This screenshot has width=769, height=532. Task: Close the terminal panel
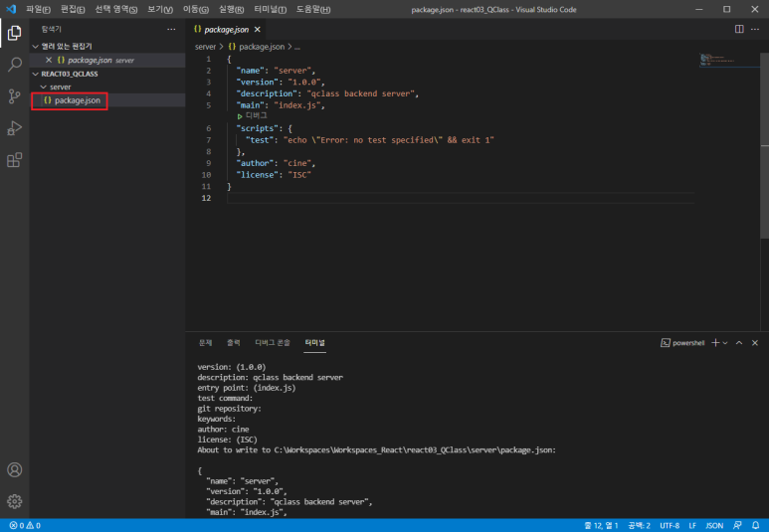755,343
